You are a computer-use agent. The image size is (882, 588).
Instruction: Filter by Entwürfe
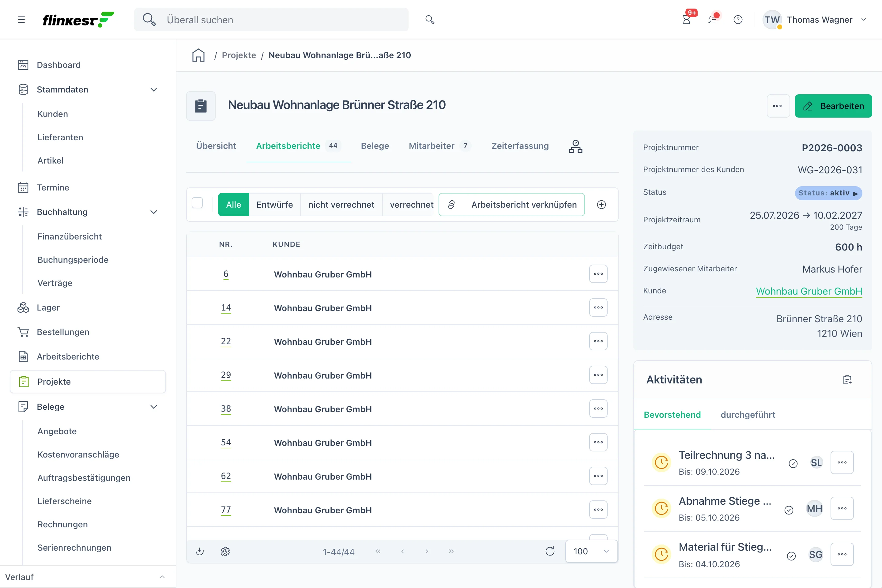pos(275,204)
